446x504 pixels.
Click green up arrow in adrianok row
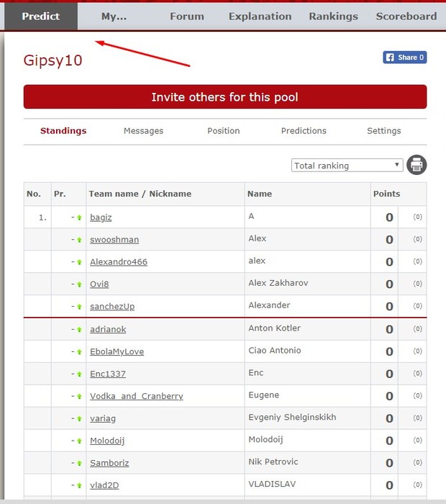pyautogui.click(x=79, y=330)
